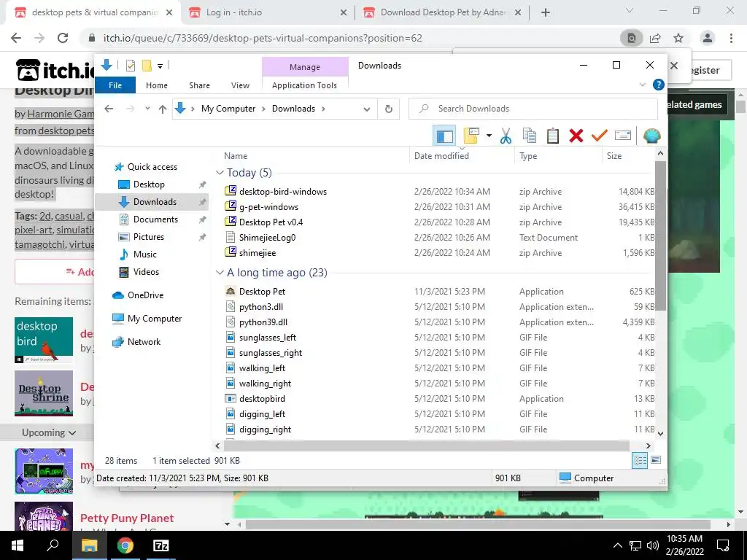This screenshot has width=747, height=560.
Task: Select the desktop-bird-windows zip file
Action: 283,192
